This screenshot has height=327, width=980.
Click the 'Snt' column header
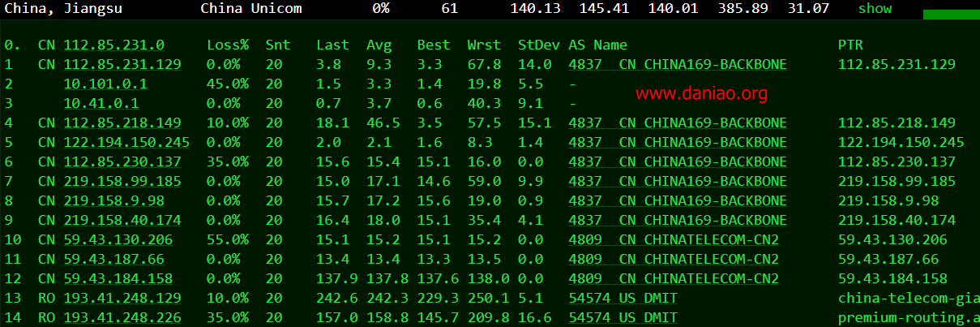tap(278, 45)
